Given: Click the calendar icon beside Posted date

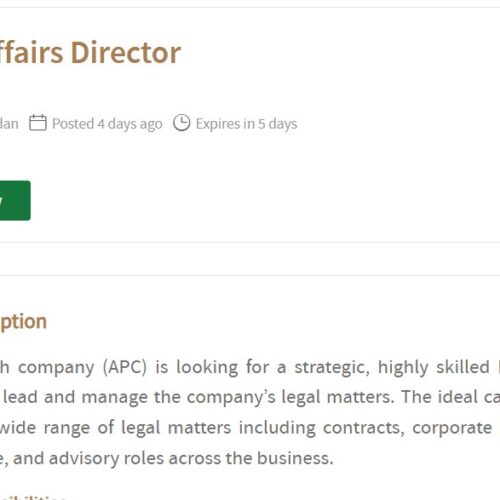Looking at the screenshot, I should click(x=38, y=123).
